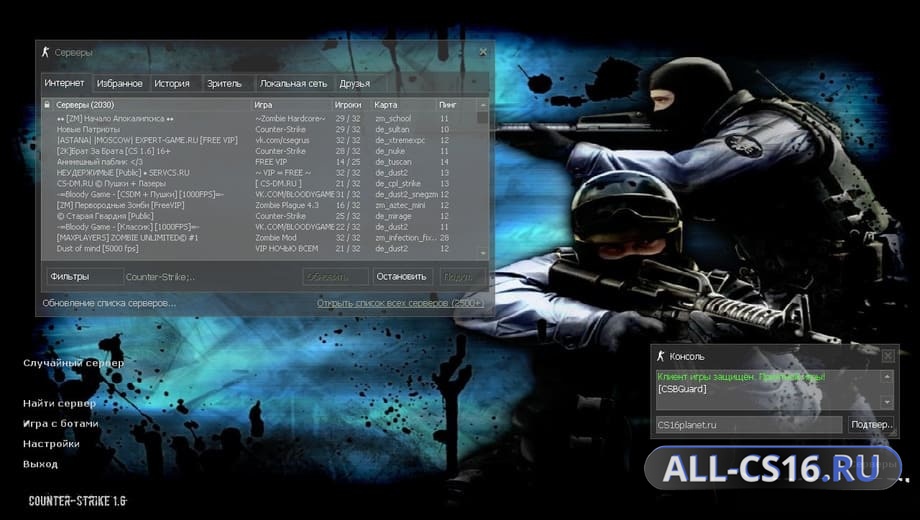This screenshot has width=920, height=520.
Task: Sort the list by the Игра column
Action: [292, 104]
